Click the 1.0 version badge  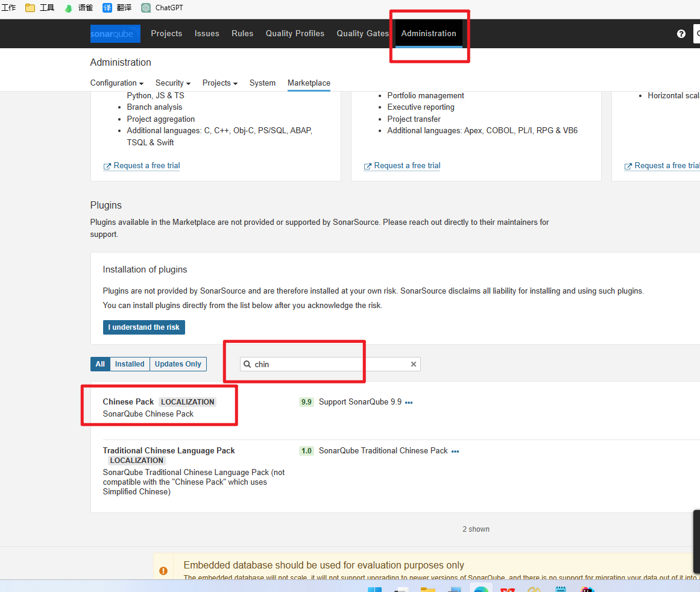pos(306,451)
